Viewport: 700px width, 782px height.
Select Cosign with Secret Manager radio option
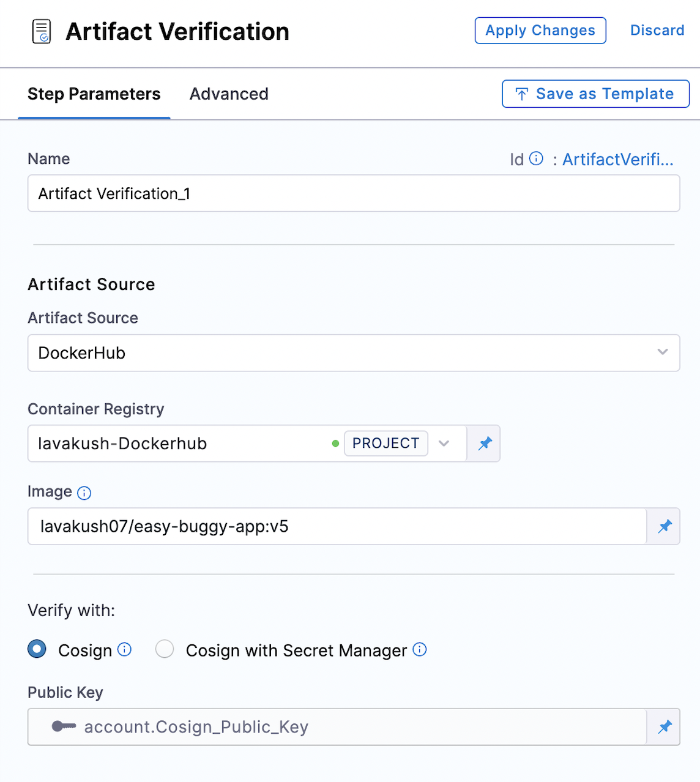[x=165, y=649]
